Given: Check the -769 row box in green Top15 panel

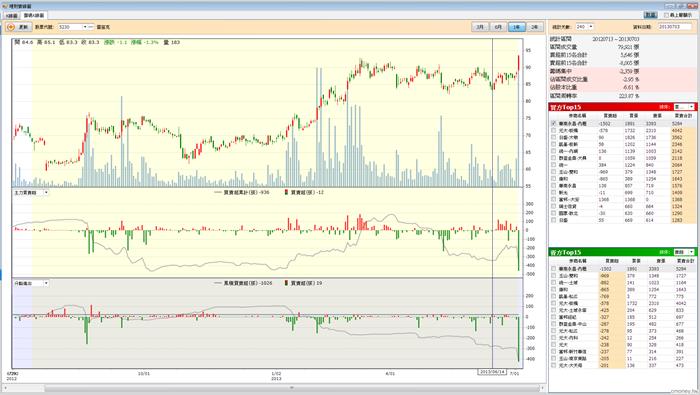Looking at the screenshot, I should pos(554,296).
